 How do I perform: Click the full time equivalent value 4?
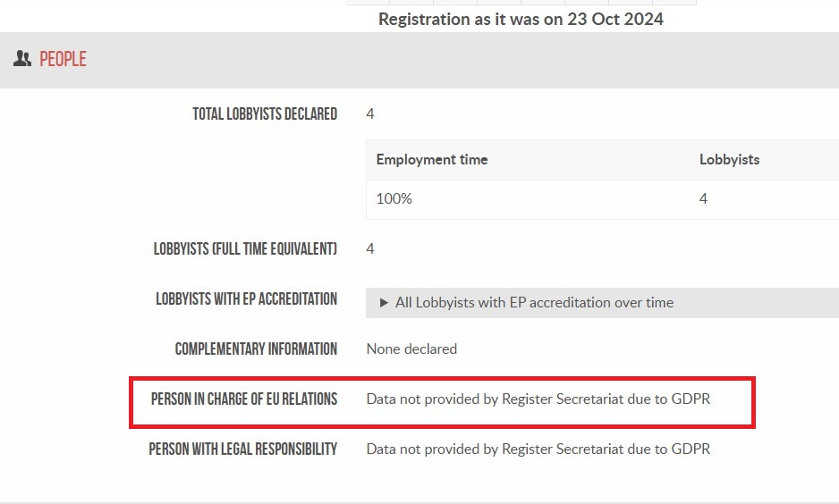[369, 249]
